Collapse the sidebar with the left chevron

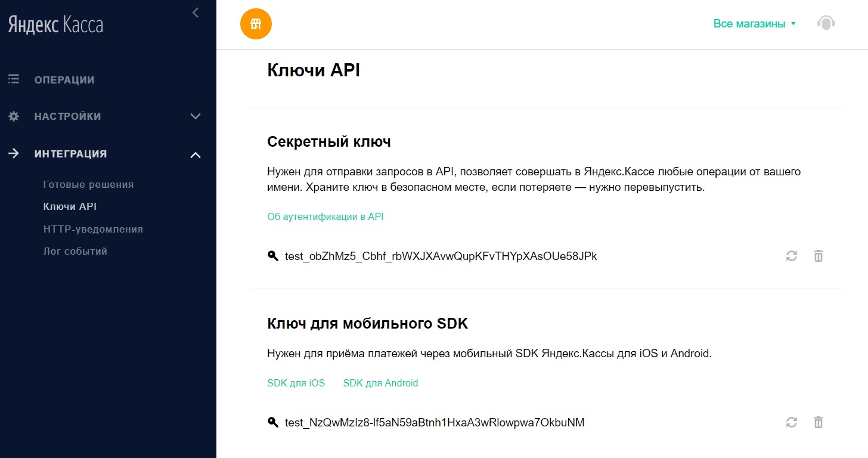pyautogui.click(x=196, y=12)
